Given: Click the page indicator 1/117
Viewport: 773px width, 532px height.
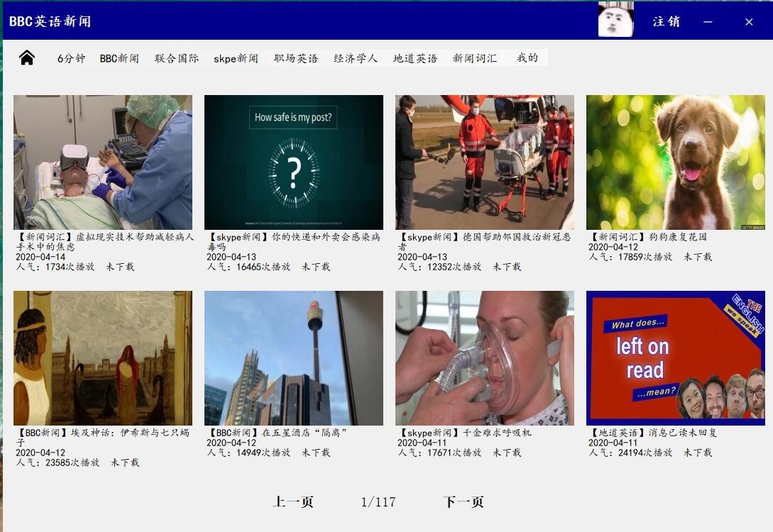Looking at the screenshot, I should tap(378, 502).
